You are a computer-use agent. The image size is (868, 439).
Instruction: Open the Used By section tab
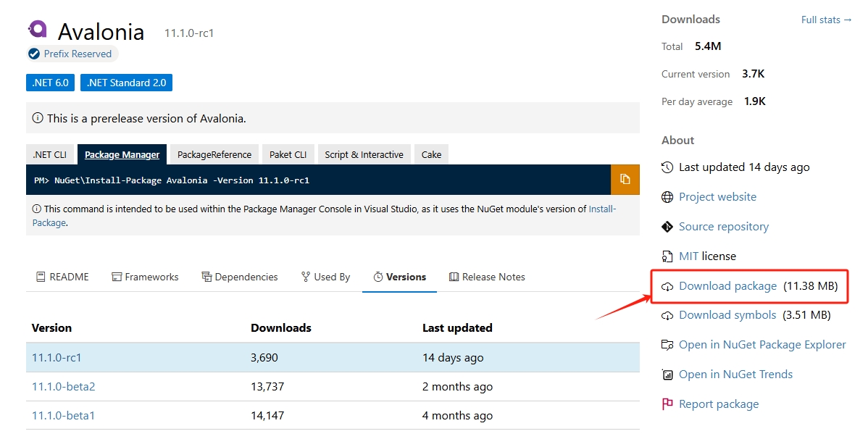pos(325,277)
